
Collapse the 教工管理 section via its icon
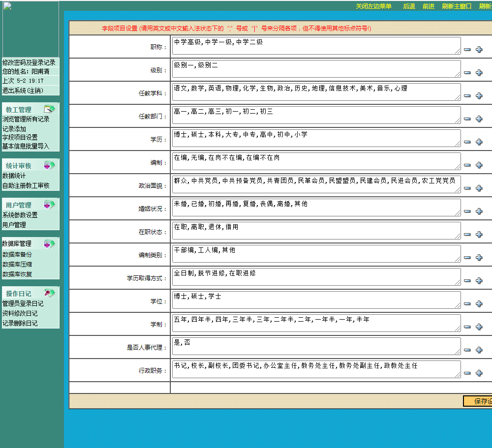(x=49, y=109)
